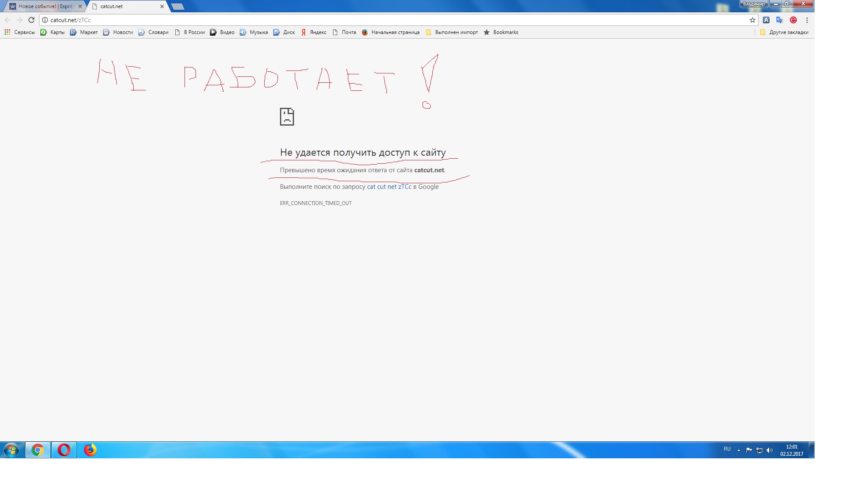Open Firefox from the taskbar
The width and height of the screenshot is (868, 488).
point(90,450)
